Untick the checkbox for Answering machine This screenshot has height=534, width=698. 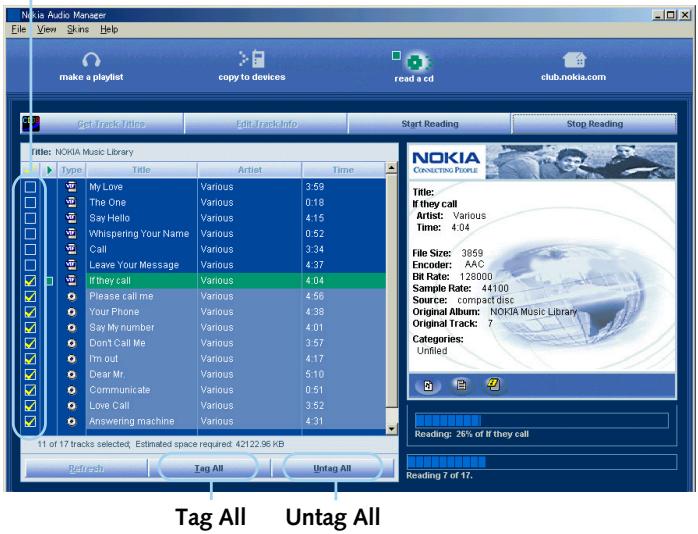(x=30, y=421)
